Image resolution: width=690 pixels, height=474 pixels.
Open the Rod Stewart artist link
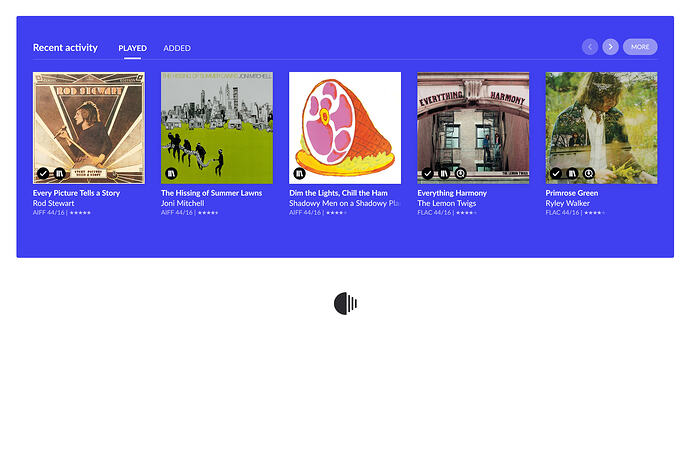click(x=54, y=203)
